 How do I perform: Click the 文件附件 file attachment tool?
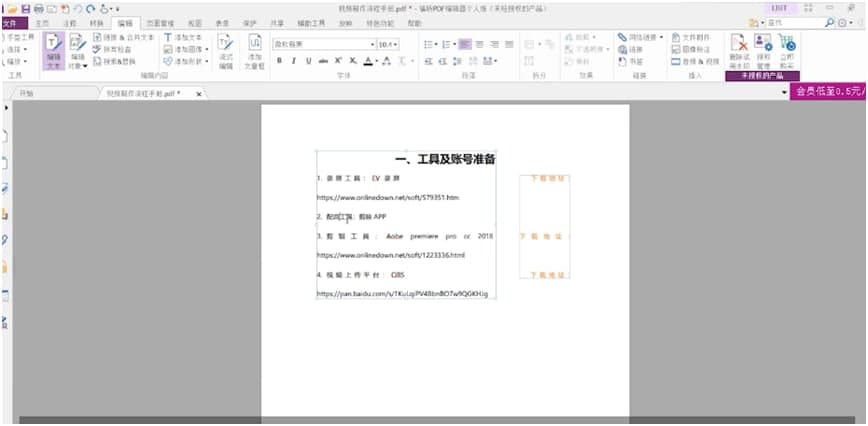(691, 37)
